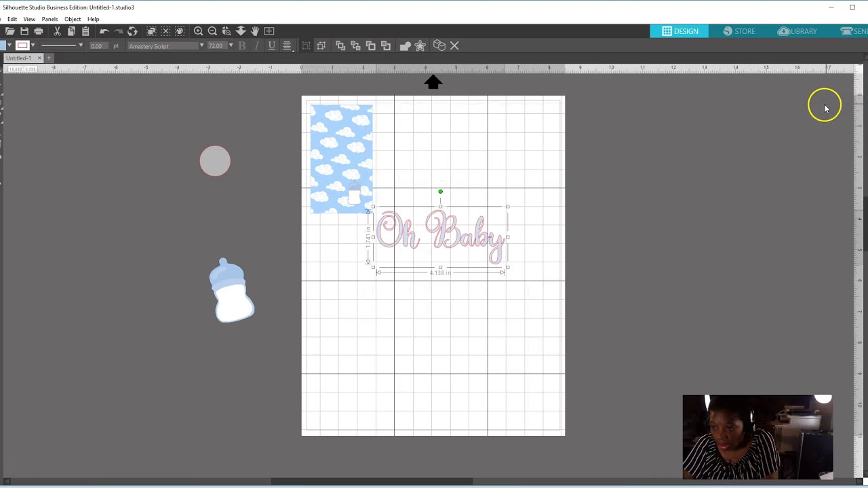Open the Panels menu
The image size is (868, 488).
click(x=50, y=19)
